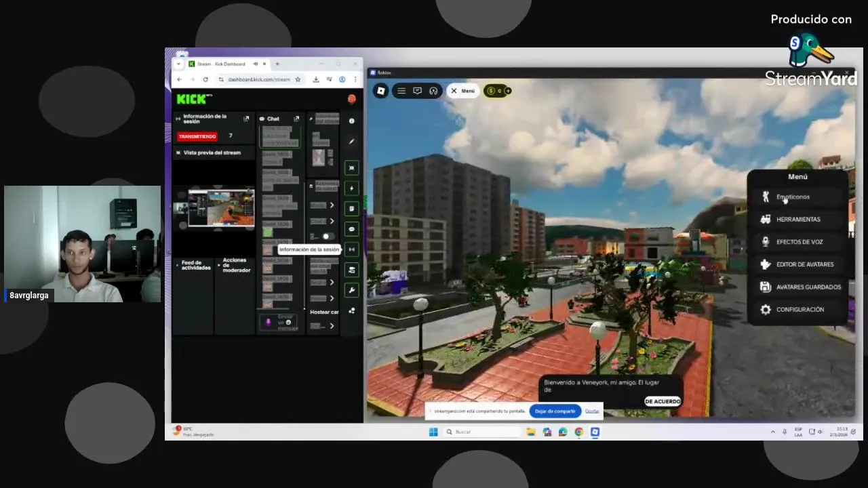Viewport: 868px width, 488px height.
Task: Click the pencil edit icon in Kick sidebar
Action: coord(351,142)
